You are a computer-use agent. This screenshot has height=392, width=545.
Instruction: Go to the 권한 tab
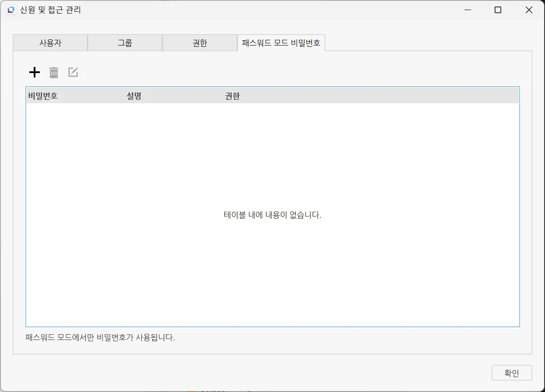(x=200, y=43)
